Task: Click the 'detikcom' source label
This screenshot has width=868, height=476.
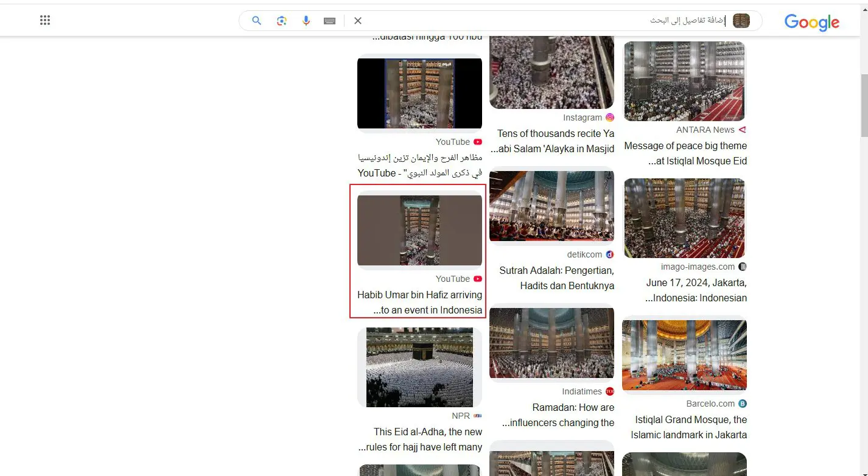Action: [584, 254]
